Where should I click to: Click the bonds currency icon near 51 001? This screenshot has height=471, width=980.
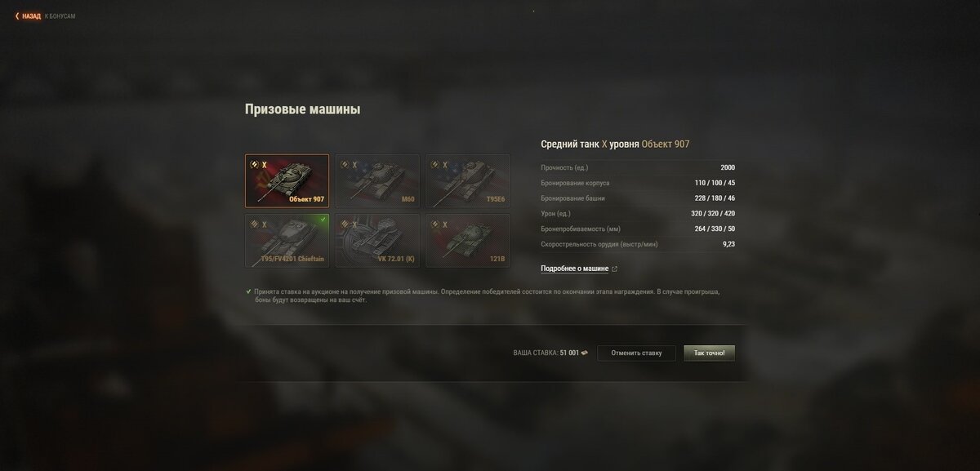click(x=585, y=353)
